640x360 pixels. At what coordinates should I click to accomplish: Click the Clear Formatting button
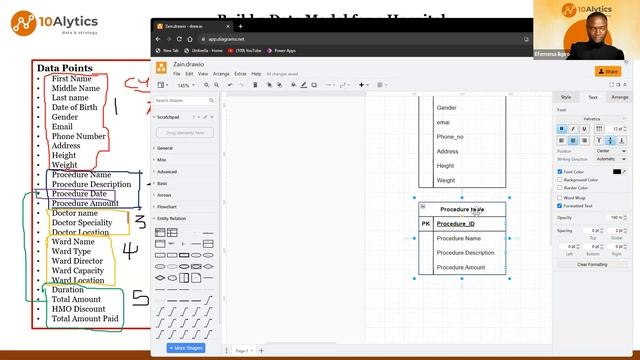592,264
